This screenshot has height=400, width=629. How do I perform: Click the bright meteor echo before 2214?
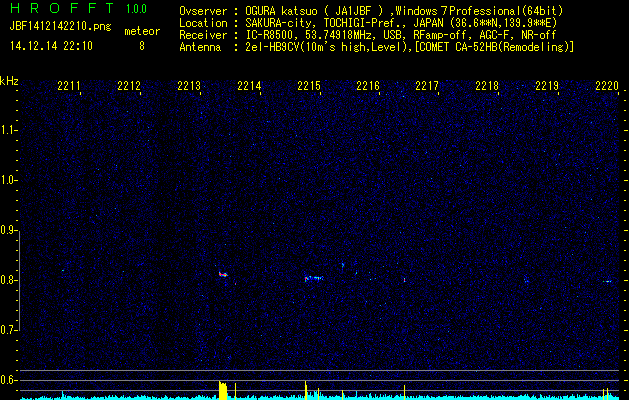223,274
